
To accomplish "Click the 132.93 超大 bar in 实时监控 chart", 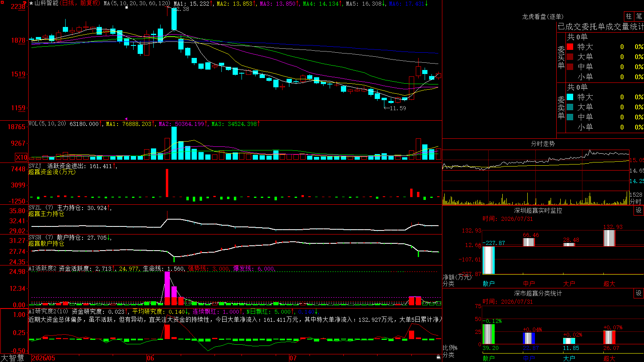I will click(x=609, y=238).
